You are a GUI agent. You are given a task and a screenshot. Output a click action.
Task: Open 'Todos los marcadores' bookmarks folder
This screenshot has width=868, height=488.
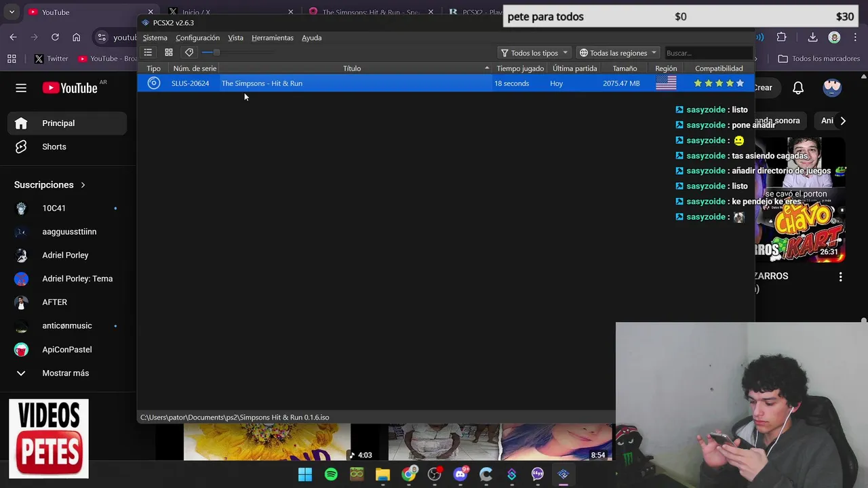pos(818,59)
